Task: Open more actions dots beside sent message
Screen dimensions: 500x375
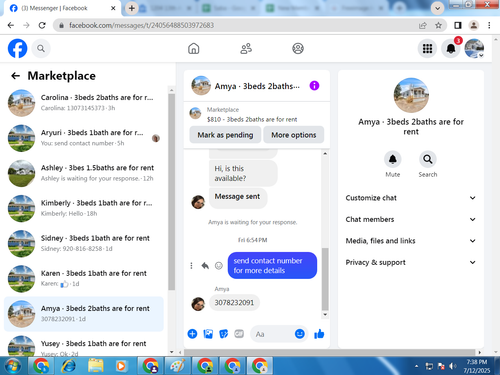Action: pyautogui.click(x=191, y=266)
